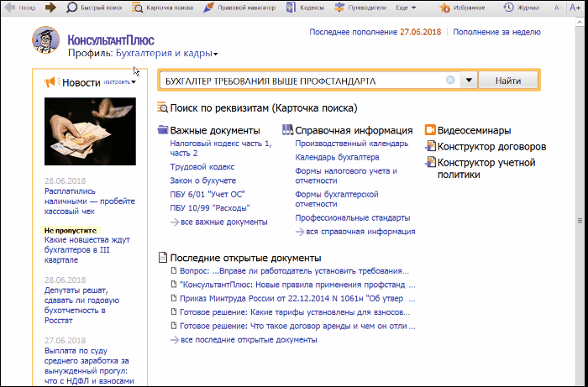Open news Расплатились наличными — пробейте кассовый чек
Screen dimensions: 588x387
click(89, 201)
